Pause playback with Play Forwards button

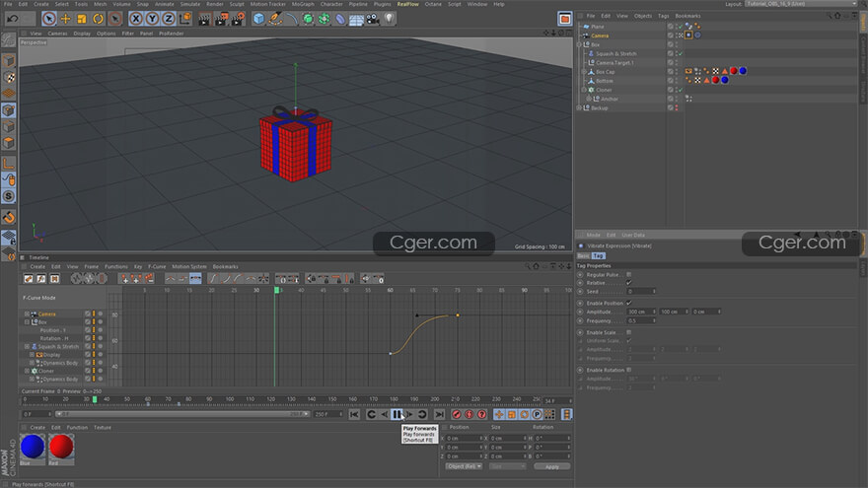397,414
